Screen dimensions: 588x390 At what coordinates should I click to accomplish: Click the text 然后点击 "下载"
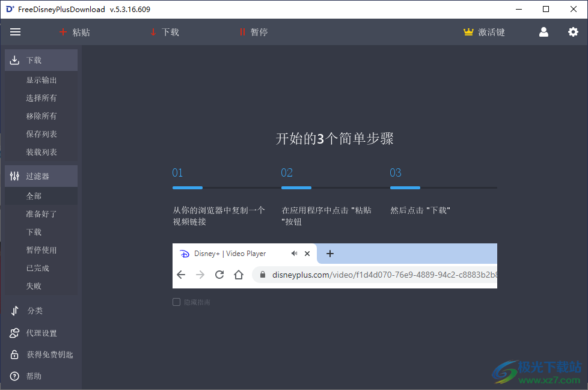(420, 210)
